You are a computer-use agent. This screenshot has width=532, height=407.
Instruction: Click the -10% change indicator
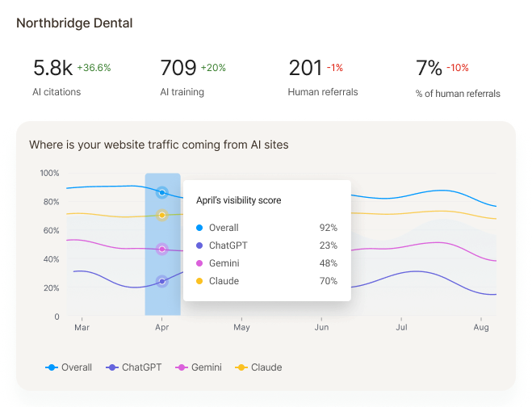tap(458, 68)
